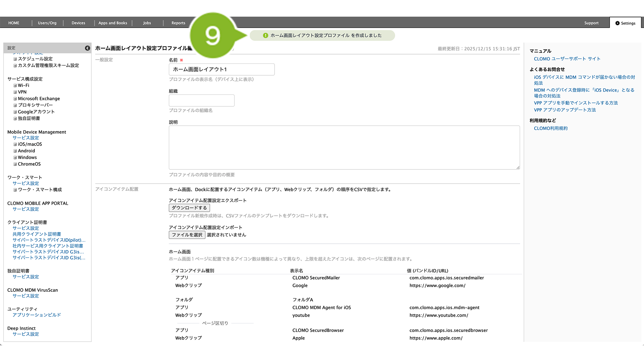Viewport: 644px width, 362px height.
Task: Expand the Android plus icon
Action: pyautogui.click(x=15, y=151)
